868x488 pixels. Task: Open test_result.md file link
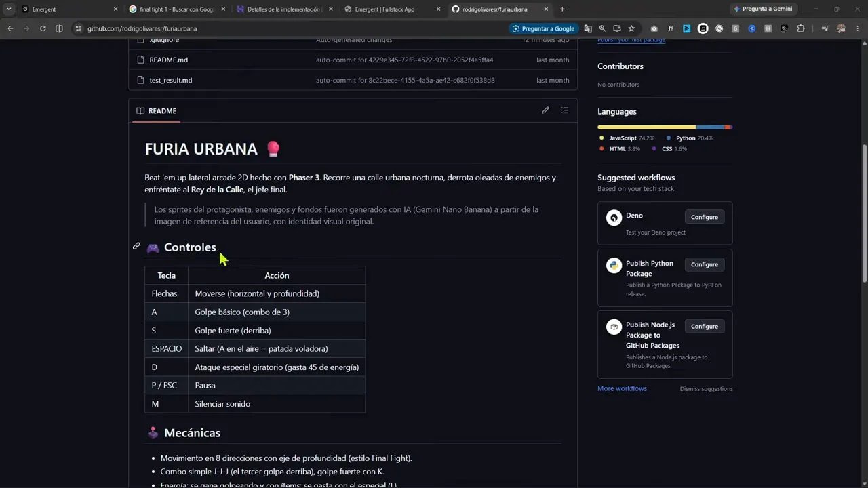170,80
